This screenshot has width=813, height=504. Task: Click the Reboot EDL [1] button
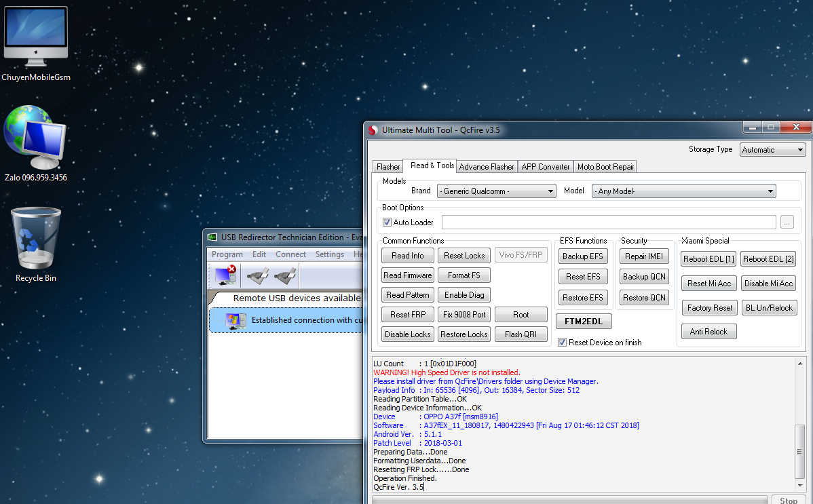click(x=708, y=259)
